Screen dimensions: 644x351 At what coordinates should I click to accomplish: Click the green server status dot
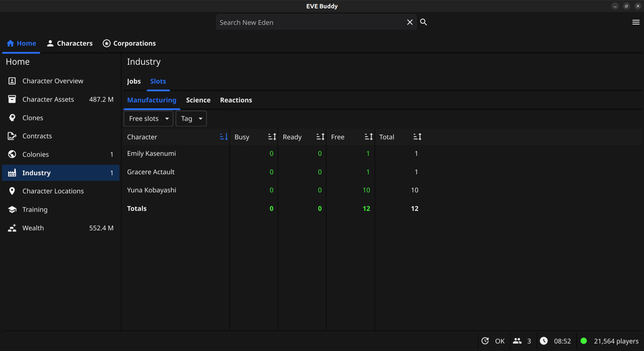584,341
